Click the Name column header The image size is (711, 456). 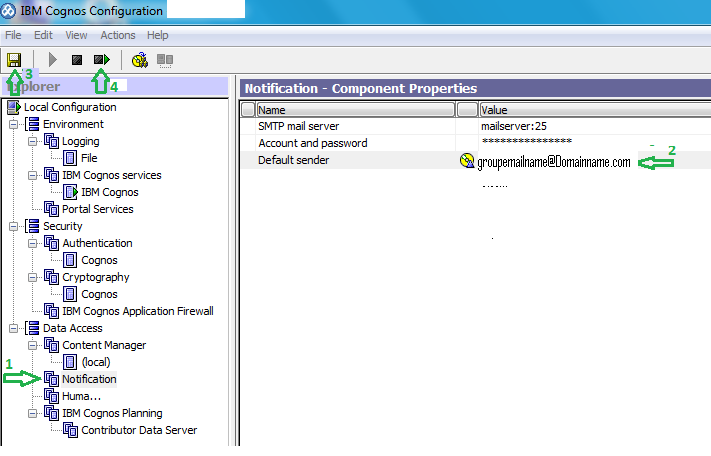click(356, 110)
